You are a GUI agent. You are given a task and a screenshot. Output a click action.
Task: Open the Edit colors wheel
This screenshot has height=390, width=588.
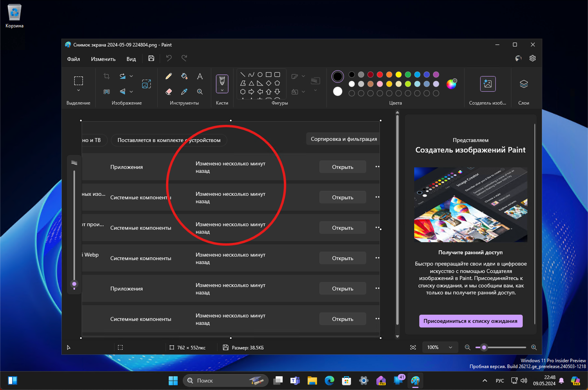click(x=452, y=84)
